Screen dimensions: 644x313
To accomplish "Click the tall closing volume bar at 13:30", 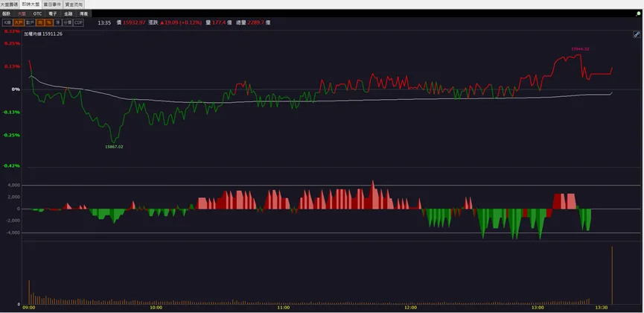I will 612,275.
